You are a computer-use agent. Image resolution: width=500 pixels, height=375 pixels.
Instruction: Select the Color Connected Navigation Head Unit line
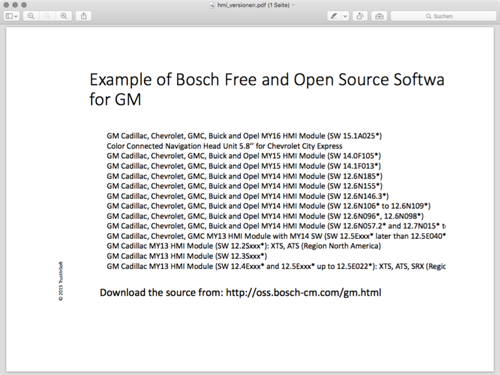tap(224, 146)
